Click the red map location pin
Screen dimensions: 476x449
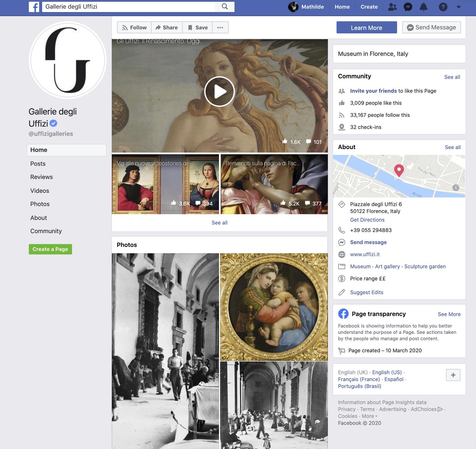coord(399,170)
